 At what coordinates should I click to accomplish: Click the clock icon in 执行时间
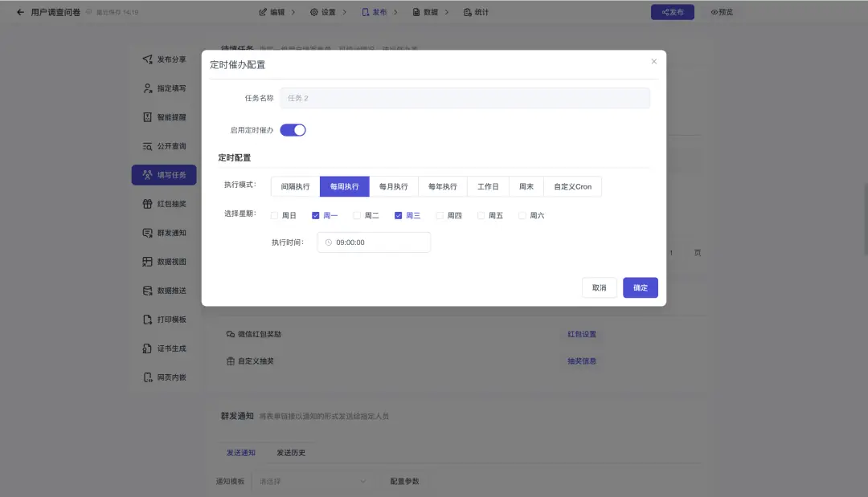coord(328,242)
